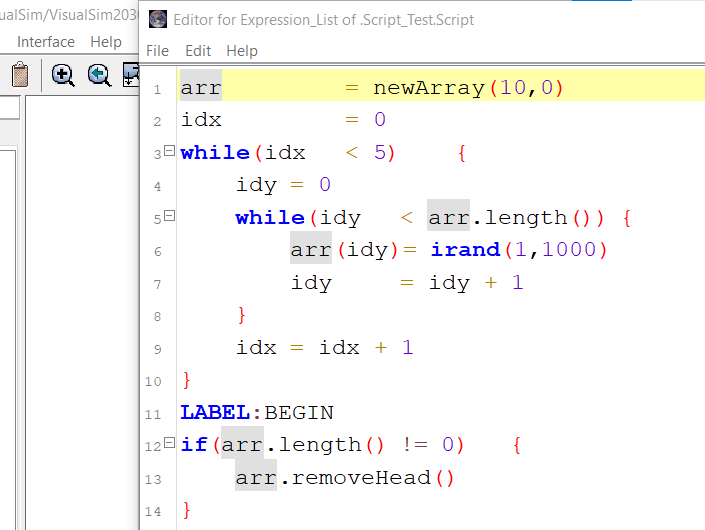The image size is (705, 530).
Task: Click the closing brace on line 8
Action: click(241, 315)
